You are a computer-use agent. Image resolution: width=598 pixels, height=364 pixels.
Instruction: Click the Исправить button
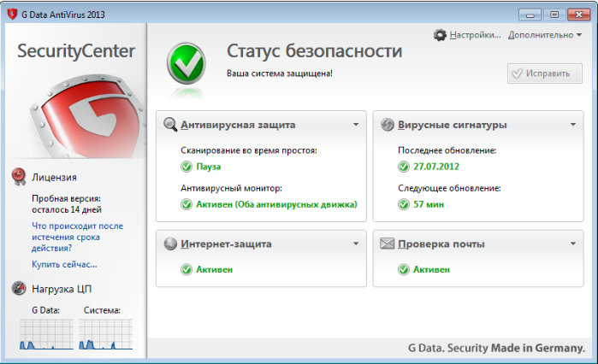click(545, 73)
